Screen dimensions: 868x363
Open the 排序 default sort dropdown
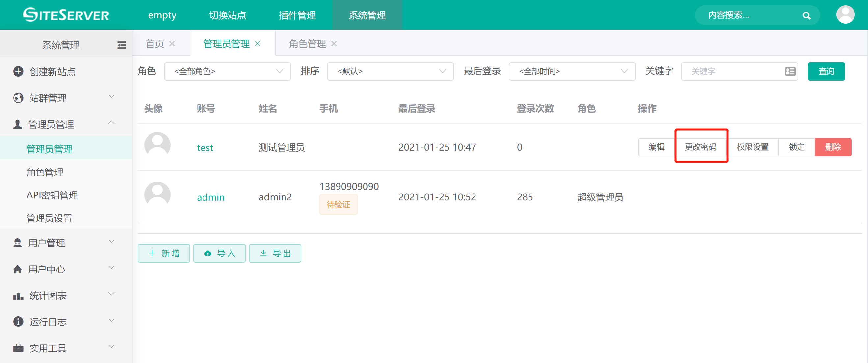click(x=390, y=71)
